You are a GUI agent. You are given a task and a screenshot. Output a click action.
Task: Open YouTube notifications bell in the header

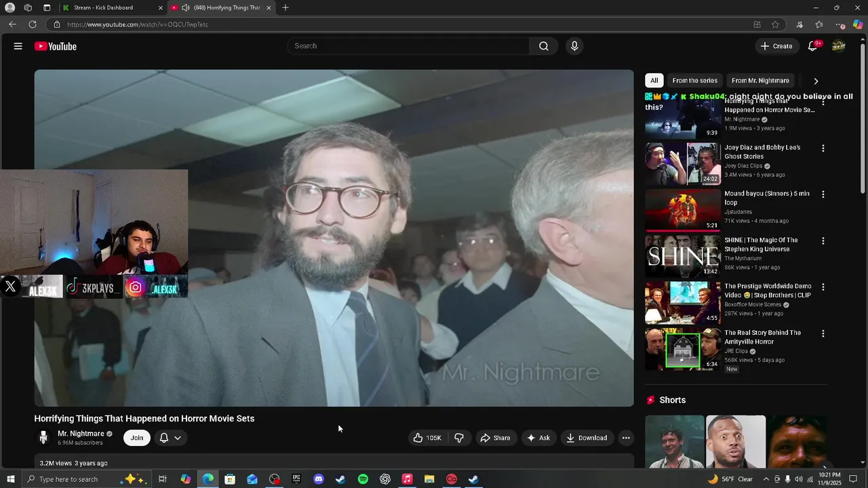tap(812, 46)
